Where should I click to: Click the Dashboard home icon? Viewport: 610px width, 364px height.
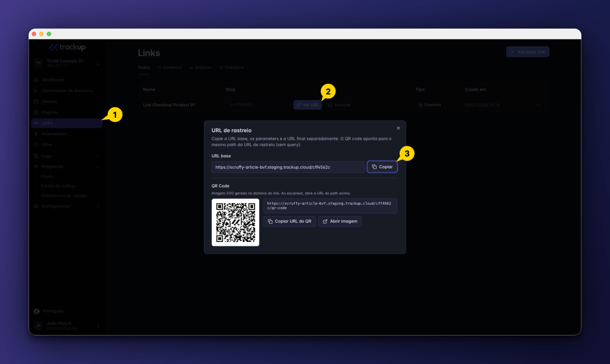tap(36, 80)
